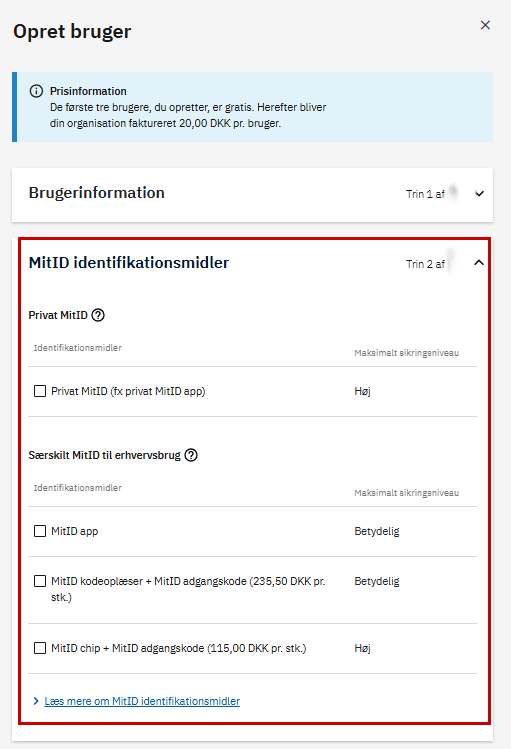
Task: Click arrow icon before Læs mere link
Action: click(36, 701)
